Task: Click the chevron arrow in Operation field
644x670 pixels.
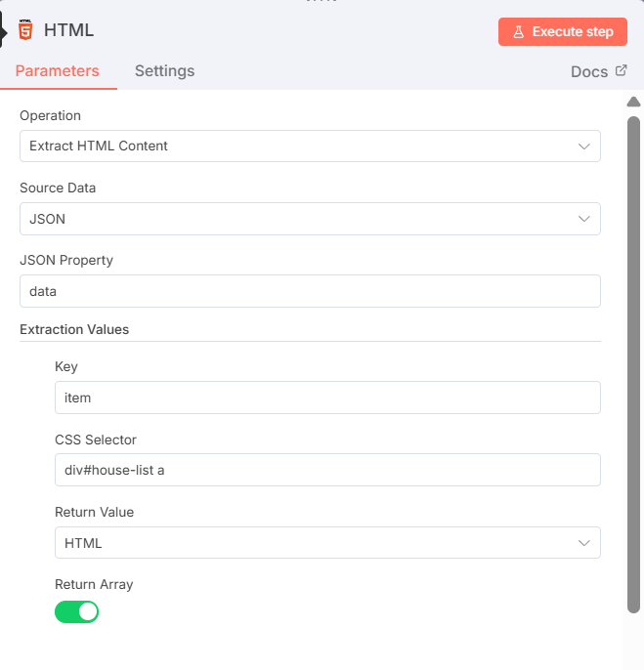Action: coord(584,147)
